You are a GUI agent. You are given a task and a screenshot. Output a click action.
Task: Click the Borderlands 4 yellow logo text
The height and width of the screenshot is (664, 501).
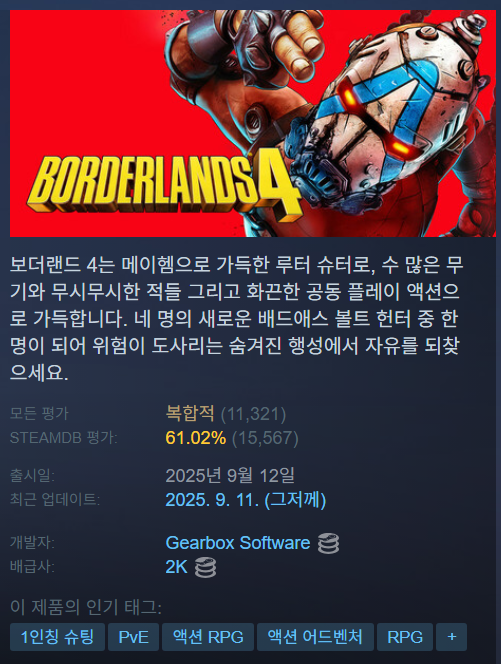click(x=164, y=186)
